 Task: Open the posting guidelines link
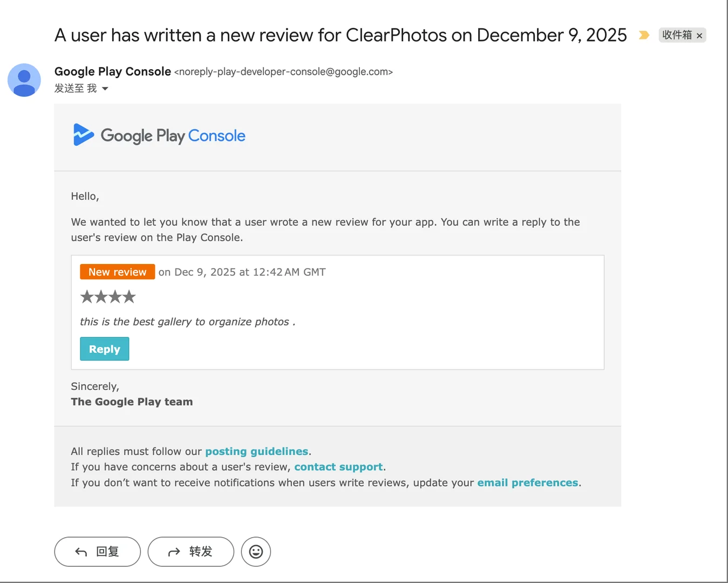[256, 451]
